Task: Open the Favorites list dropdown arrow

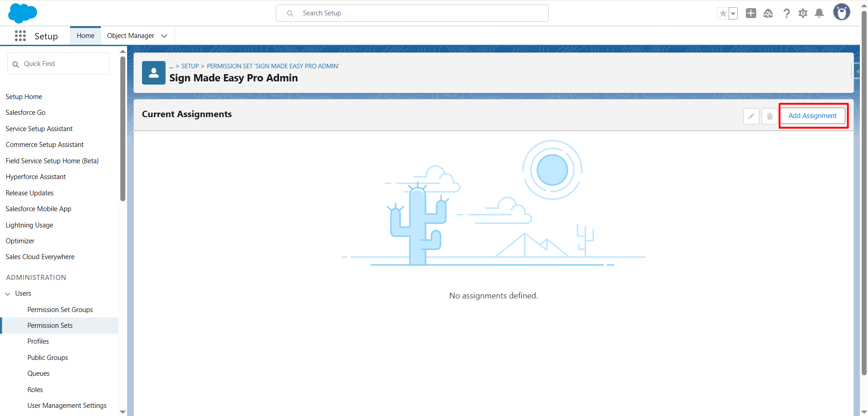Action: (733, 14)
